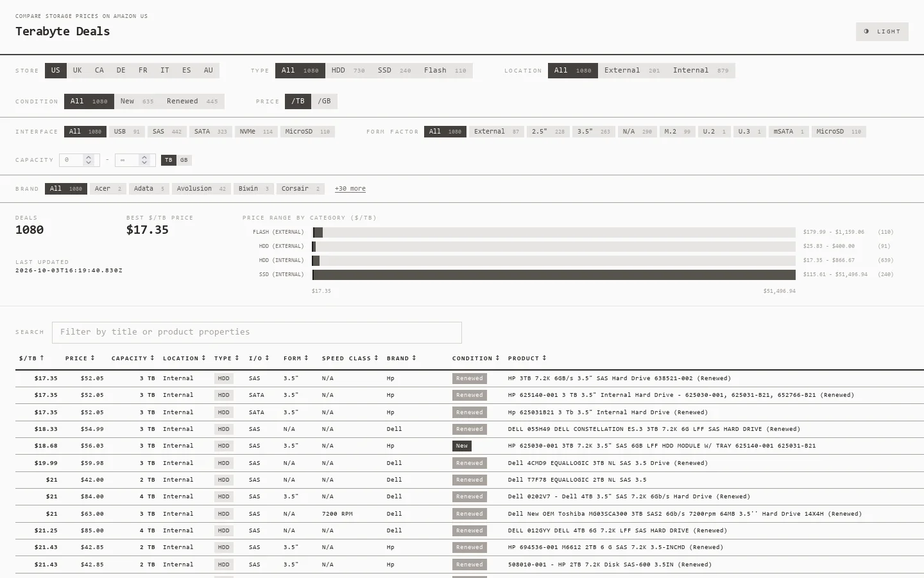Filter form factor by 3.5"

point(594,132)
